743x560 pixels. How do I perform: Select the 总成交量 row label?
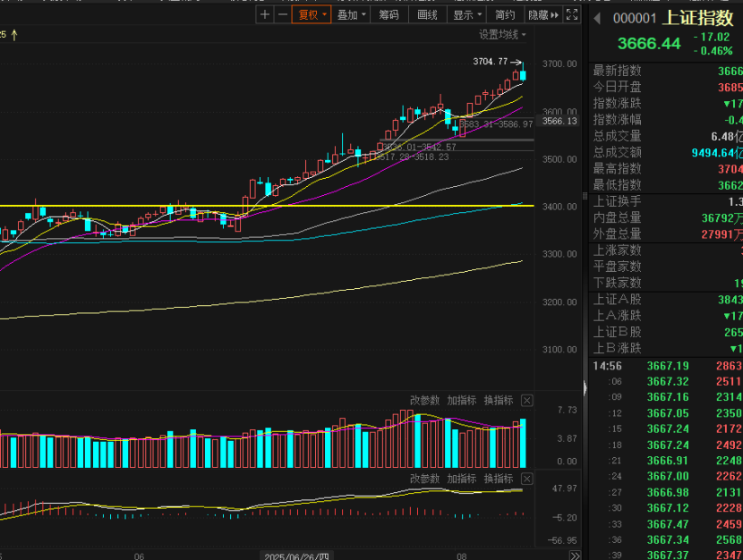[x=617, y=136]
